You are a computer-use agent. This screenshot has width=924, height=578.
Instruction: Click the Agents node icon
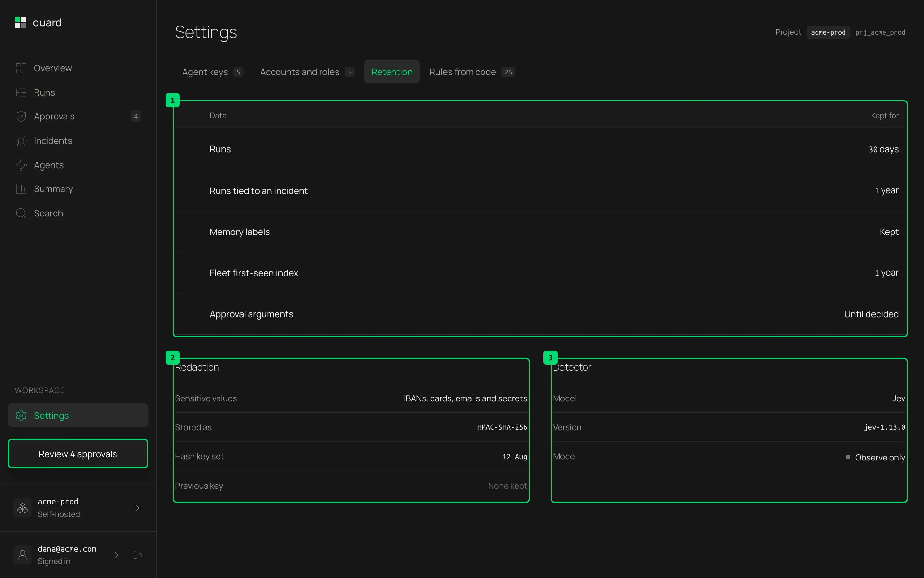21,165
